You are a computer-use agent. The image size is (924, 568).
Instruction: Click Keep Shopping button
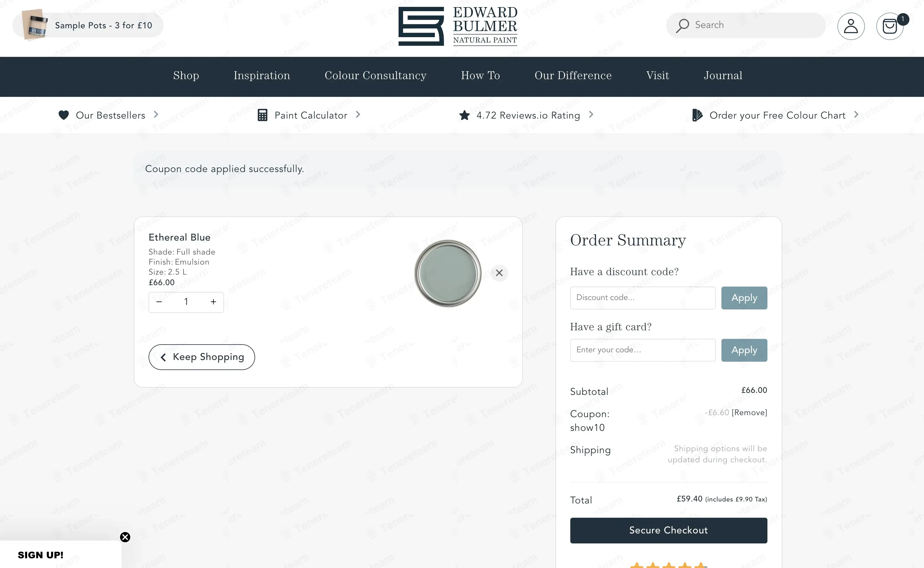pyautogui.click(x=202, y=357)
